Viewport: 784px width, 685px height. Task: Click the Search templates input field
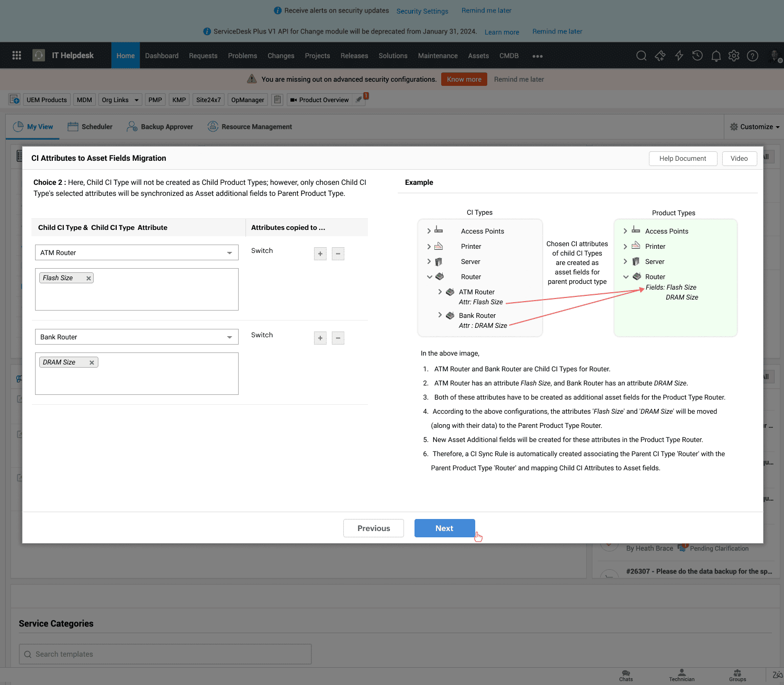pos(165,654)
